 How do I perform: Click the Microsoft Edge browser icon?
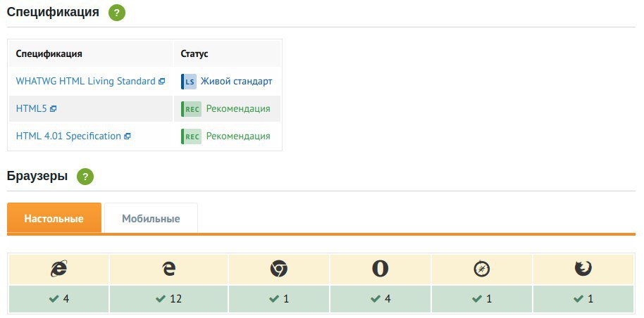pos(169,269)
